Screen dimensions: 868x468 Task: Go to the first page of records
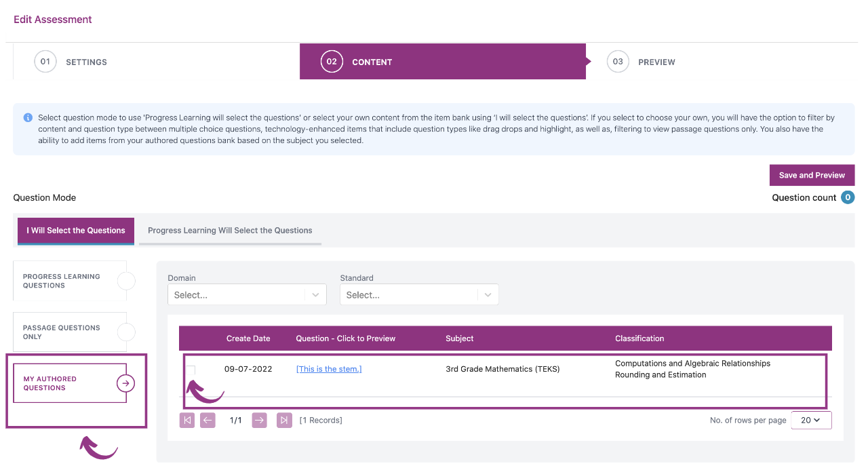click(x=187, y=420)
